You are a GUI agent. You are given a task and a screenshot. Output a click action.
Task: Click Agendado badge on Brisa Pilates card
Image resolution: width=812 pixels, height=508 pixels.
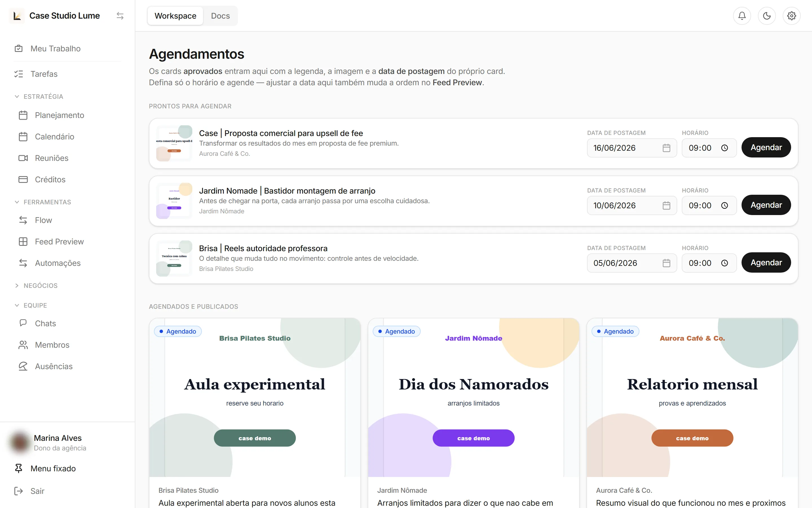[178, 331]
